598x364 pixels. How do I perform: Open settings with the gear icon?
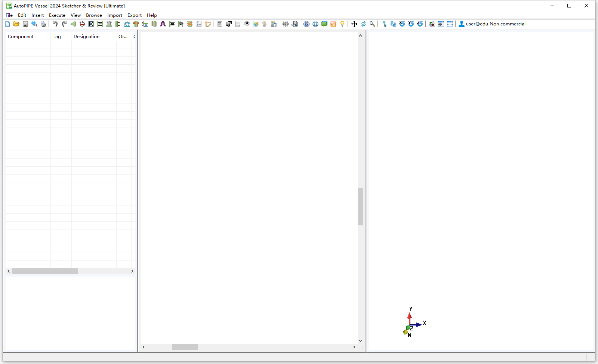[x=286, y=24]
